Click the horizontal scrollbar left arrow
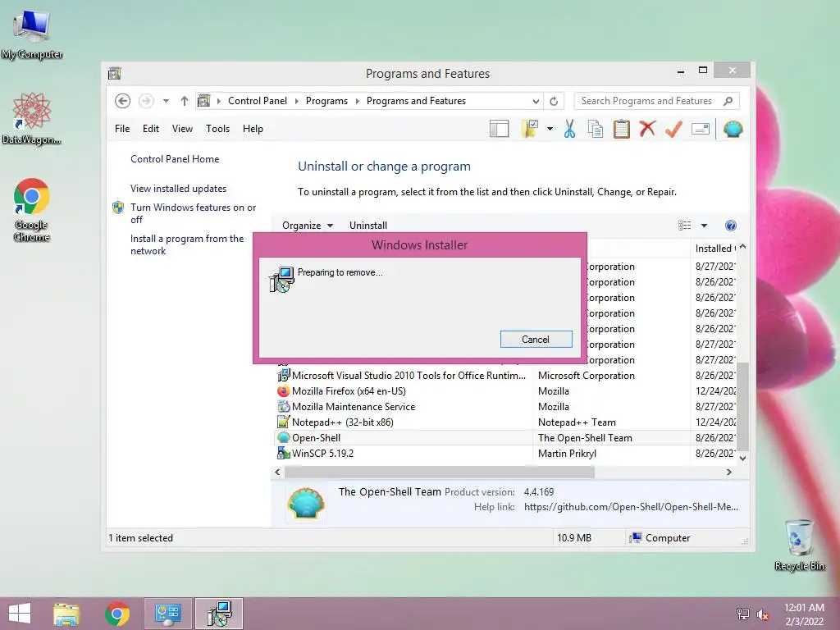This screenshot has width=840, height=630. coord(277,472)
